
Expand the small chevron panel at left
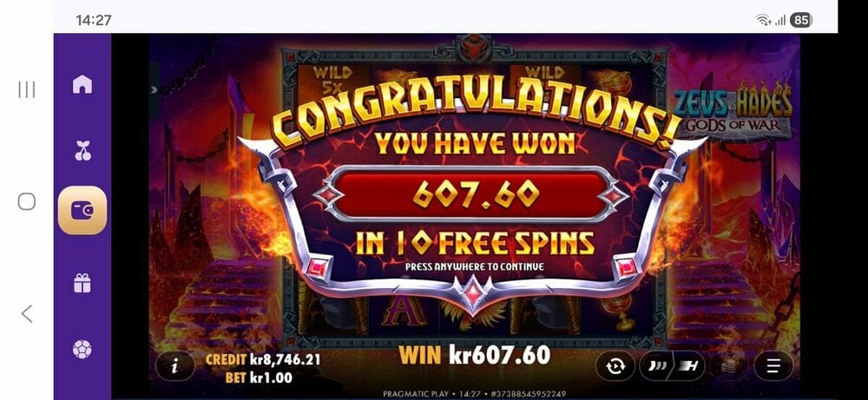154,89
